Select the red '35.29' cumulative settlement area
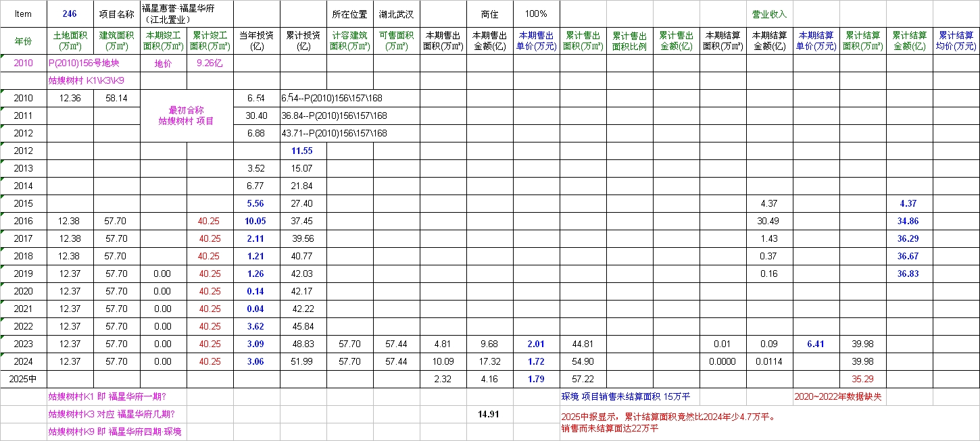Image resolution: width=980 pixels, height=441 pixels. pyautogui.click(x=863, y=380)
